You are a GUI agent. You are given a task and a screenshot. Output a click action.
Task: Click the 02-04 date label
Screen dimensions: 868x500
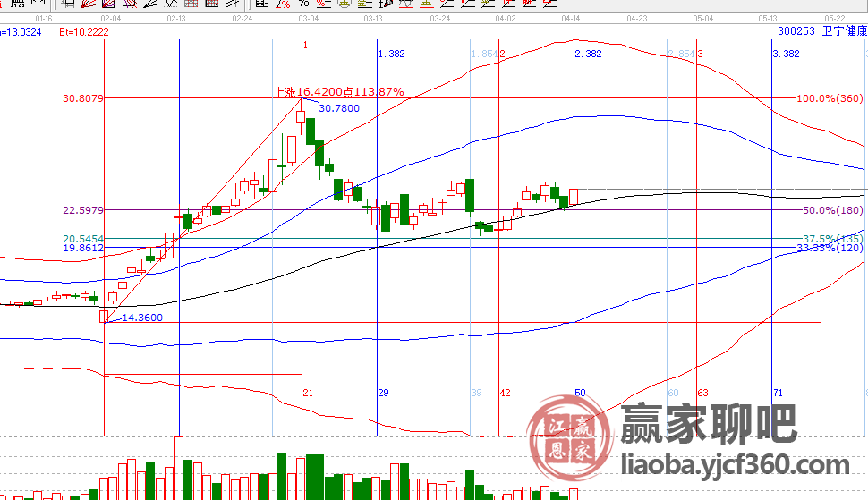click(x=111, y=18)
